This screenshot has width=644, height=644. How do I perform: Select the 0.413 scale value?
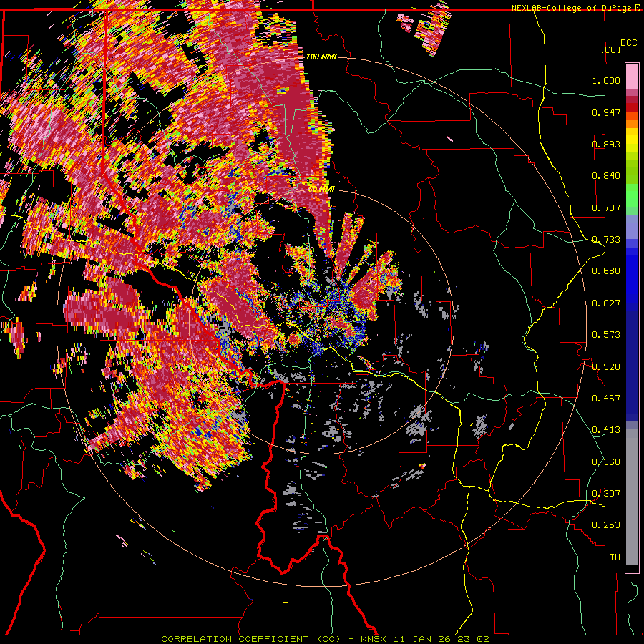[x=606, y=430]
